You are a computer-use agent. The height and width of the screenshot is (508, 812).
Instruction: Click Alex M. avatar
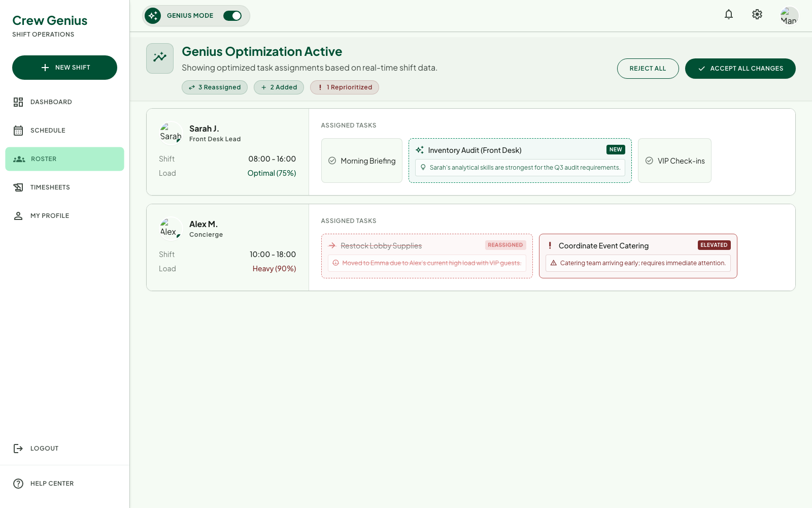(x=171, y=229)
